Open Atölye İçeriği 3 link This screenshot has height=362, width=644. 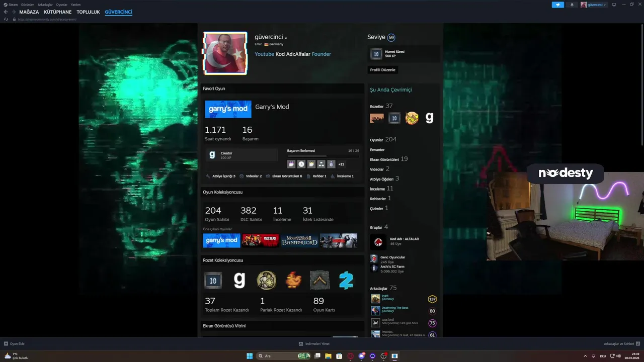(x=220, y=176)
